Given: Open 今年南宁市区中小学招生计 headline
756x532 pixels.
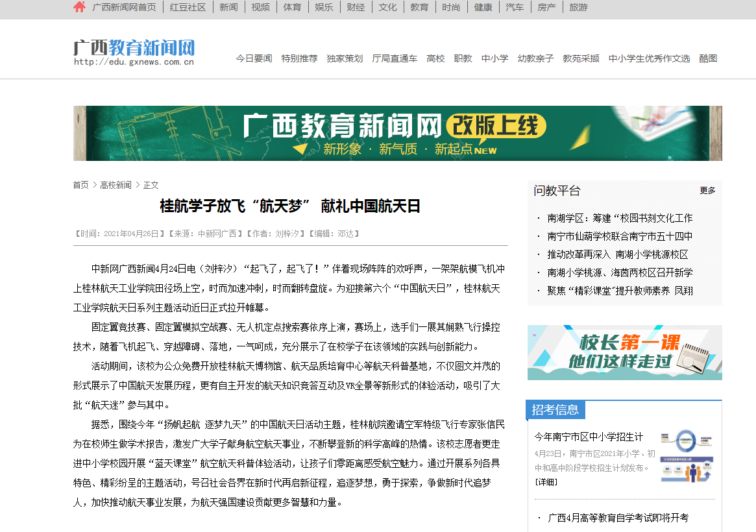Looking at the screenshot, I should tap(589, 437).
